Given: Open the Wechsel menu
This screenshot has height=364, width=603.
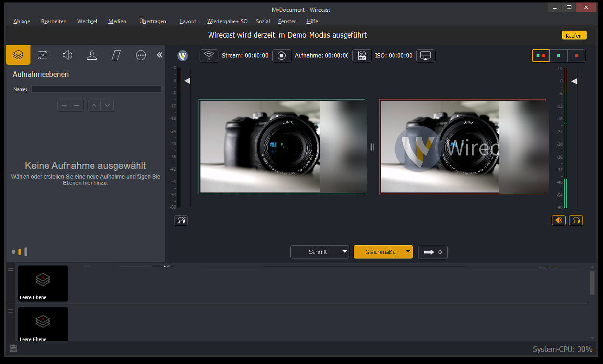Looking at the screenshot, I should [87, 21].
